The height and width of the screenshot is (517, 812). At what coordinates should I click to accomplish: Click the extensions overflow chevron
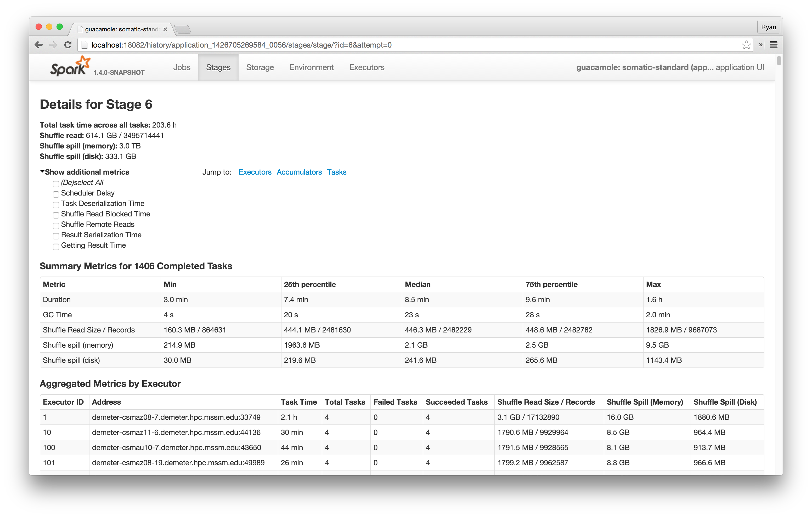click(761, 45)
